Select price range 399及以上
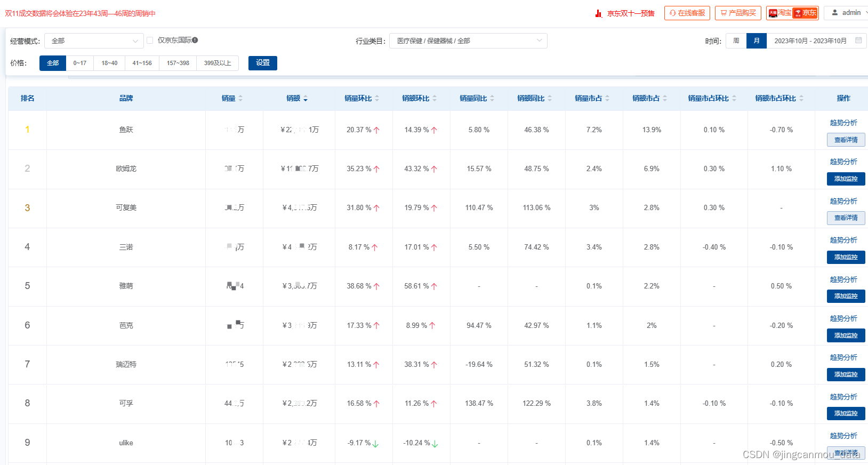The height and width of the screenshot is (465, 868). (x=218, y=63)
